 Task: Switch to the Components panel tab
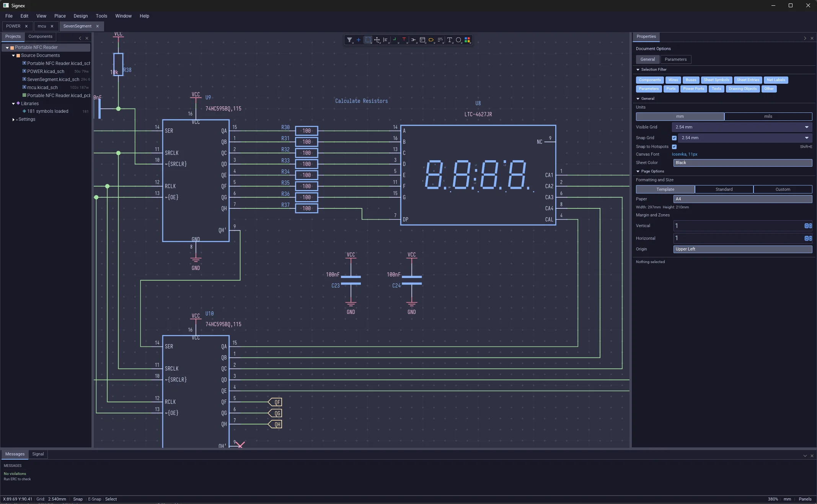[40, 37]
